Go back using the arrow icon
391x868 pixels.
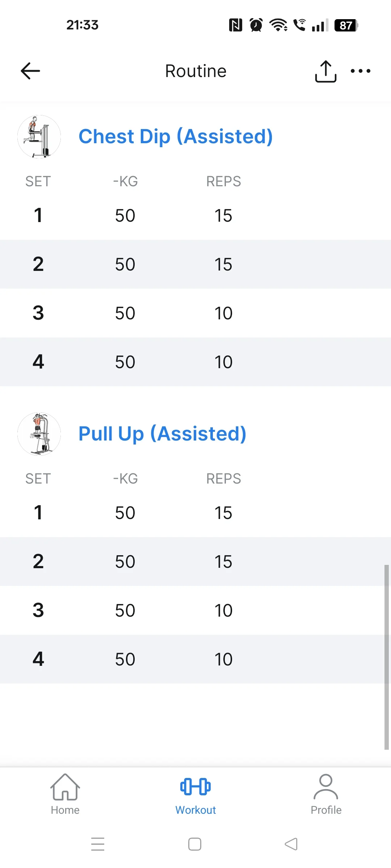click(30, 71)
